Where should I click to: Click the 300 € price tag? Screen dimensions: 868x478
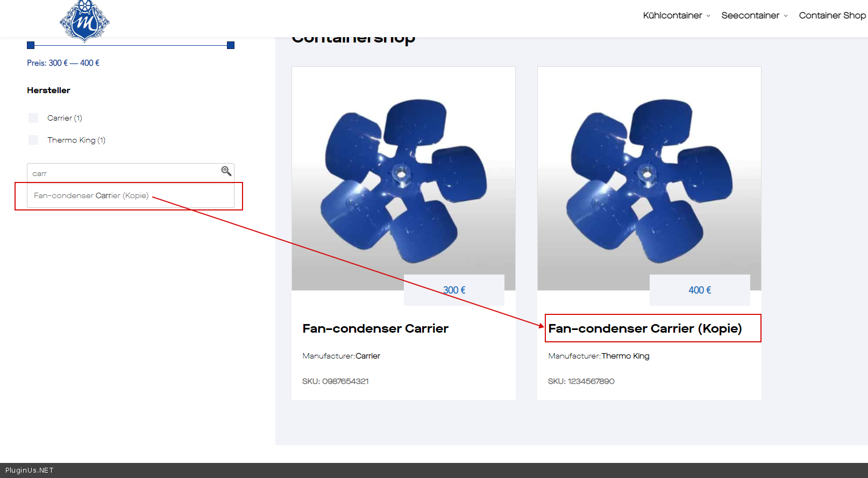pos(454,290)
